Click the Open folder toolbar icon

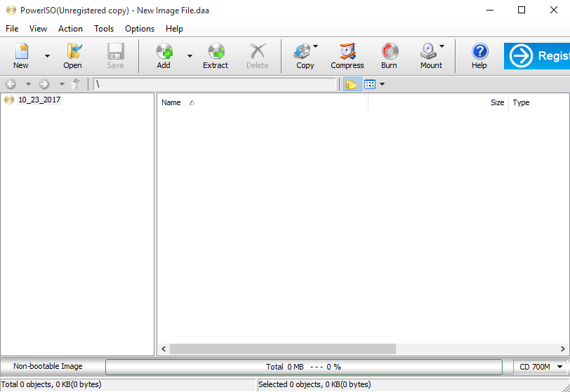[73, 52]
